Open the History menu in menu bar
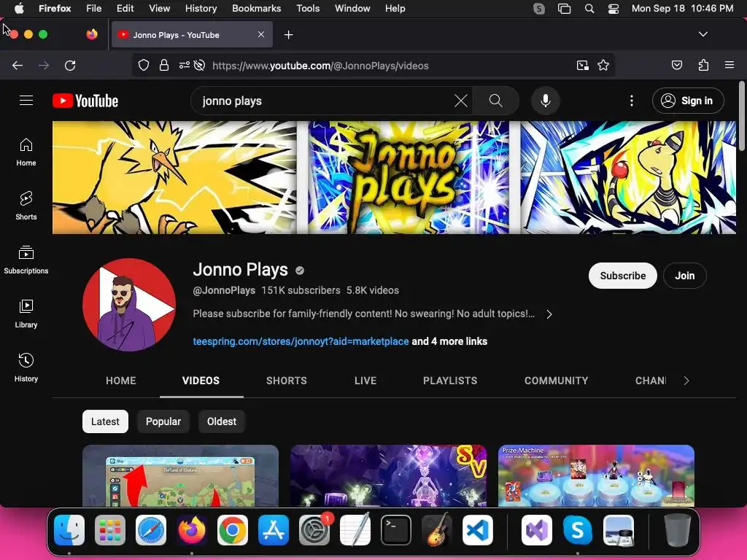747x560 pixels. point(201,8)
